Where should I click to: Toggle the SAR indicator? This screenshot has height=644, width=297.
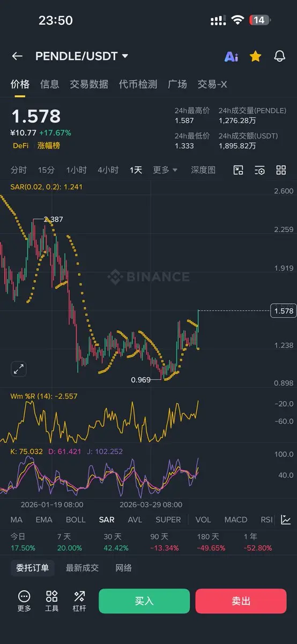(x=107, y=519)
